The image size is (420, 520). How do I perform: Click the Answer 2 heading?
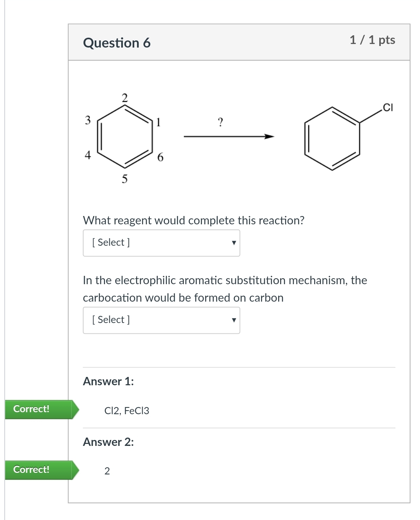(108, 442)
